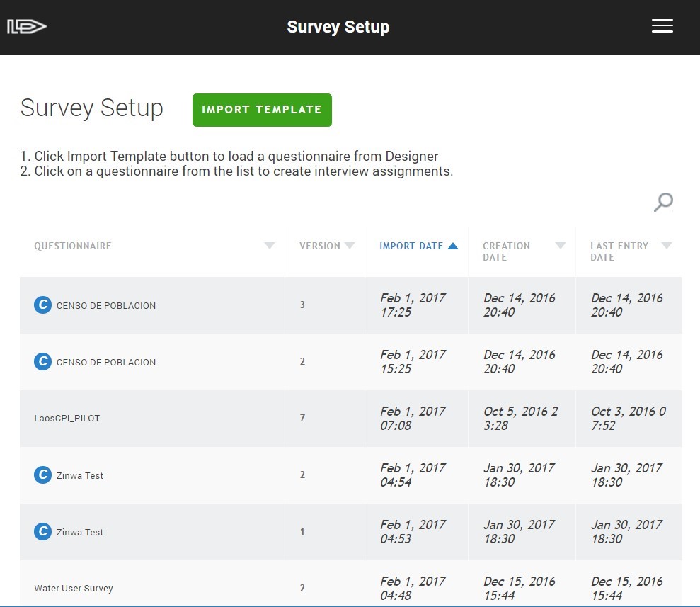Click import date Feb 1, 2017 07:08
This screenshot has height=607, width=700.
click(413, 419)
